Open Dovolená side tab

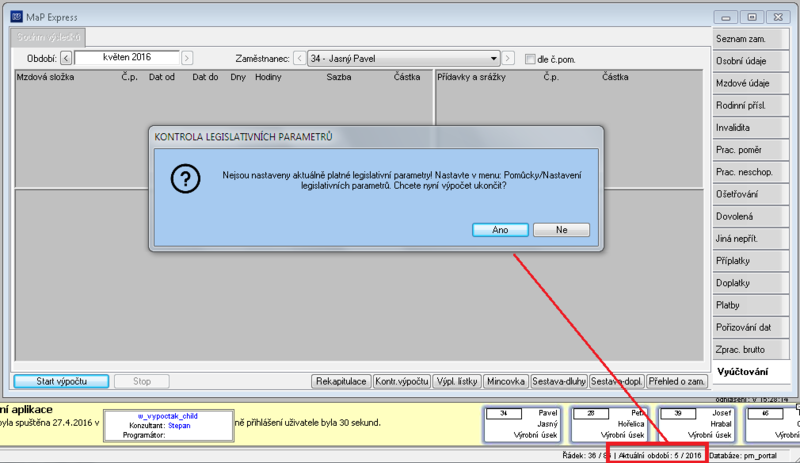751,216
